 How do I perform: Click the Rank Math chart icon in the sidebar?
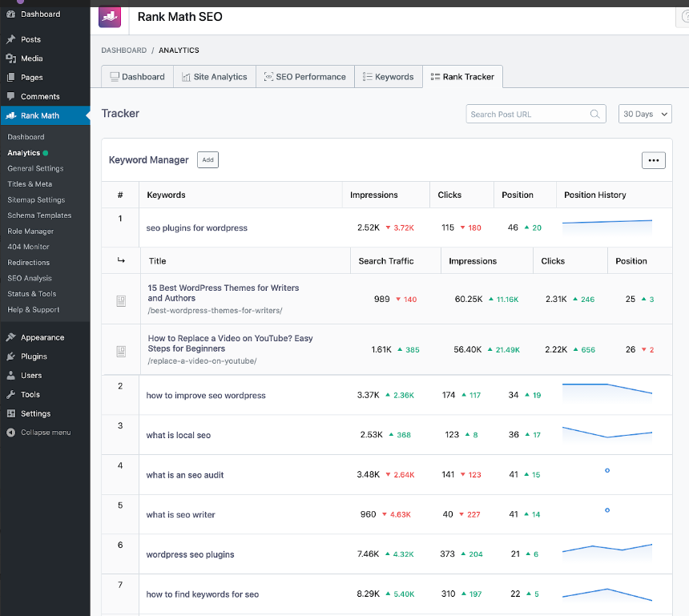11,115
